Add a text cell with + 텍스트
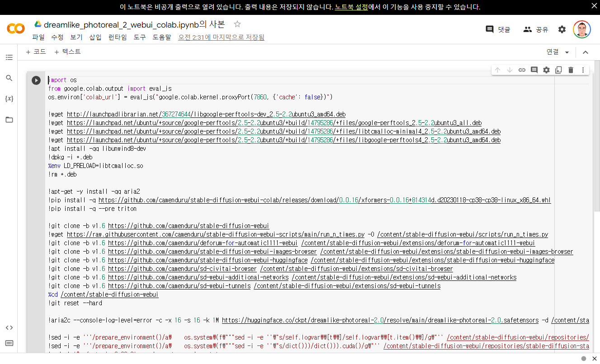Viewport: 600px width, 364px height. (67, 52)
